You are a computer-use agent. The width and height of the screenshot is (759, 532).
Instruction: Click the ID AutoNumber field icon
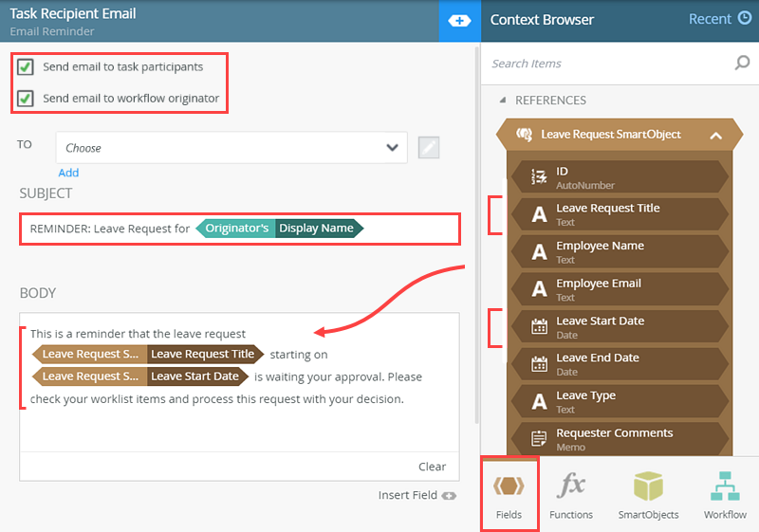pyautogui.click(x=539, y=177)
